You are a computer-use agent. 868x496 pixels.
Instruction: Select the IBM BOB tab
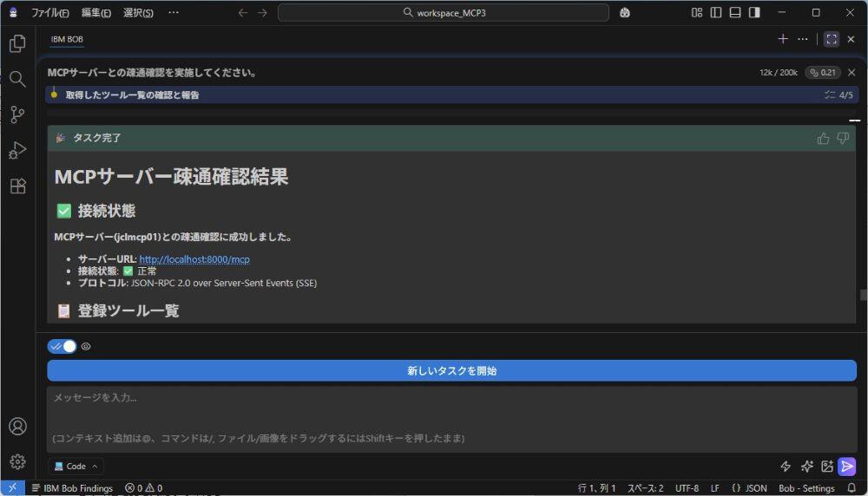point(67,39)
